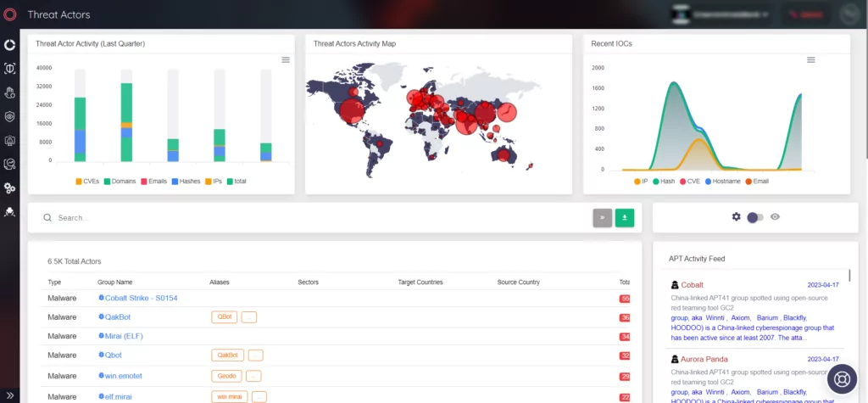Click the APT Activity Feed scrollbar
Viewport: 868px width, 403px height.
pyautogui.click(x=849, y=275)
